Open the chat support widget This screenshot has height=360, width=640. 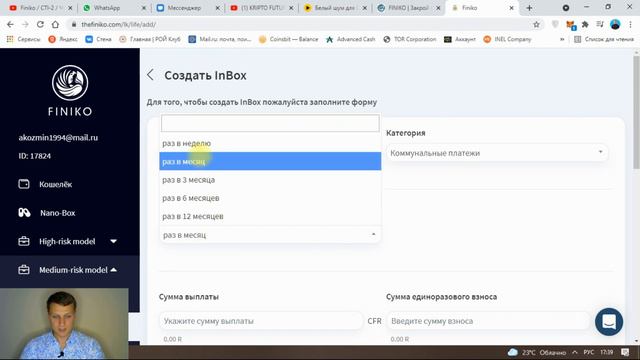[x=609, y=322]
